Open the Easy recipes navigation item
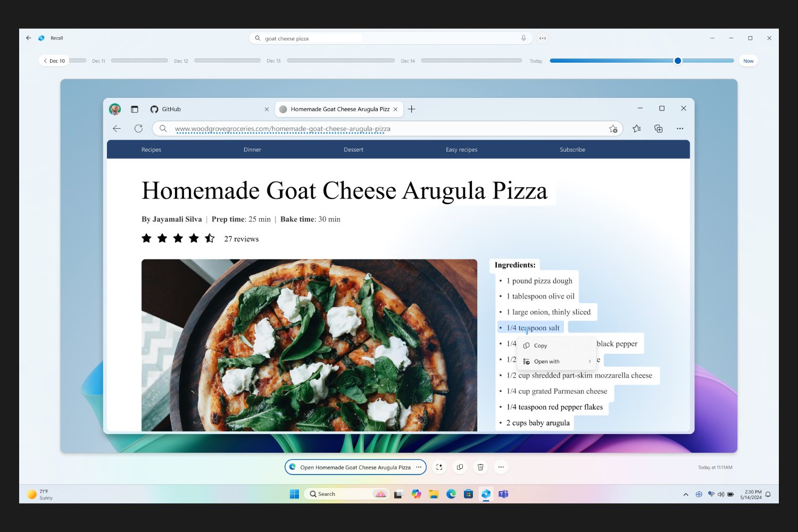 tap(461, 149)
